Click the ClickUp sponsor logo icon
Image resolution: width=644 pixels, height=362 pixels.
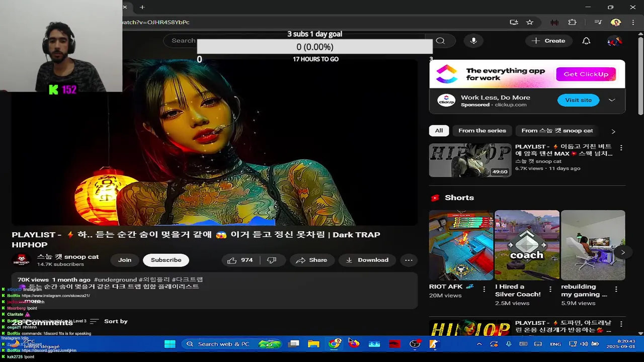tap(446, 101)
